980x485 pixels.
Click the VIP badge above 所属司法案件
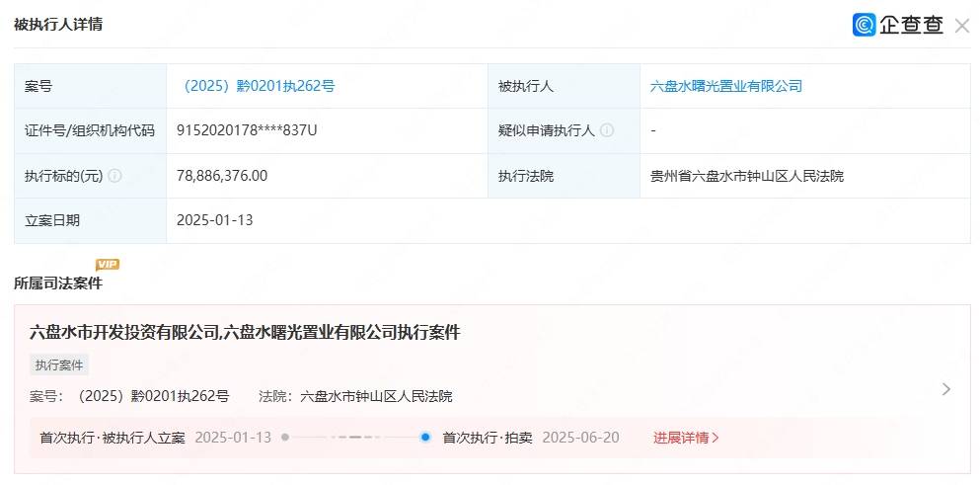coord(107,265)
